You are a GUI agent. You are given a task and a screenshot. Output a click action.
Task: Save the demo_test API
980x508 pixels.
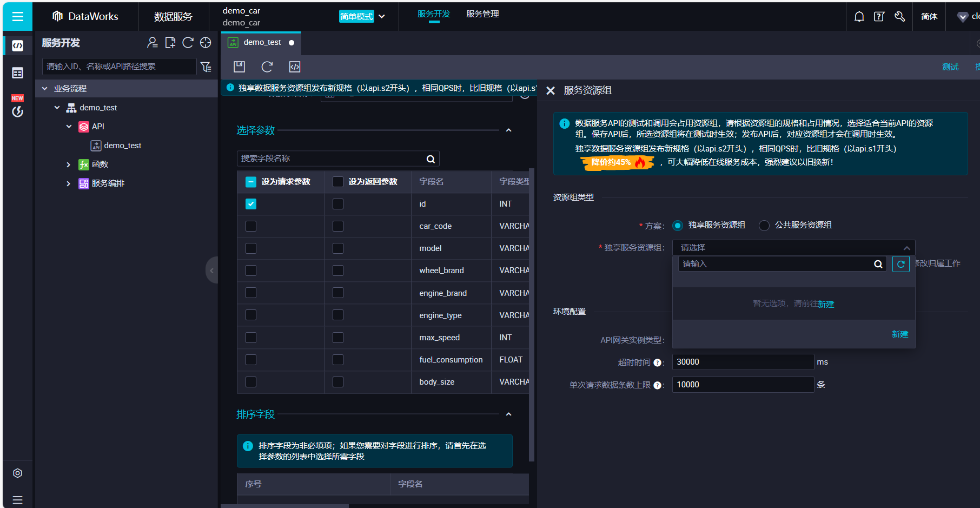click(239, 67)
